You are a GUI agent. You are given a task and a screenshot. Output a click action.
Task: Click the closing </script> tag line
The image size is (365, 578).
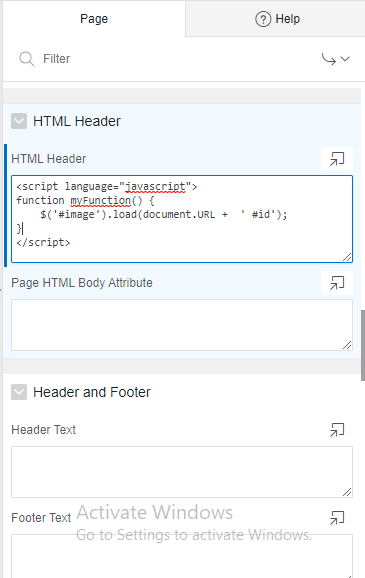[43, 242]
